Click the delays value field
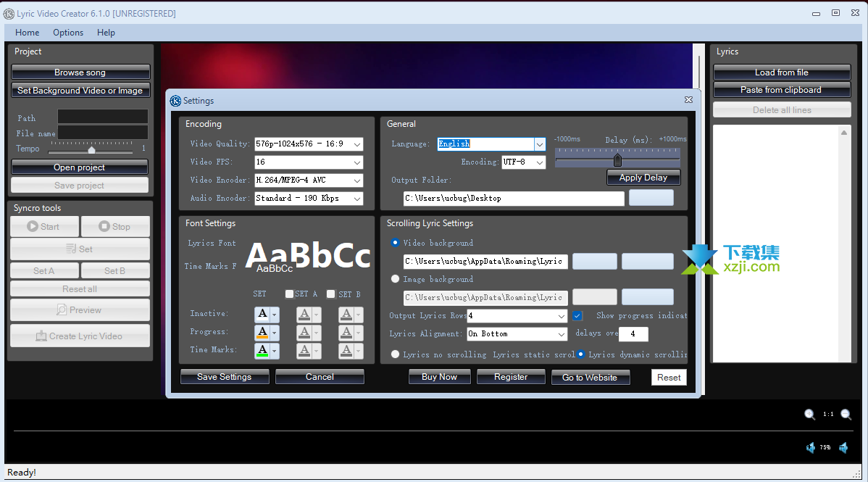The width and height of the screenshot is (868, 482). pyautogui.click(x=633, y=333)
